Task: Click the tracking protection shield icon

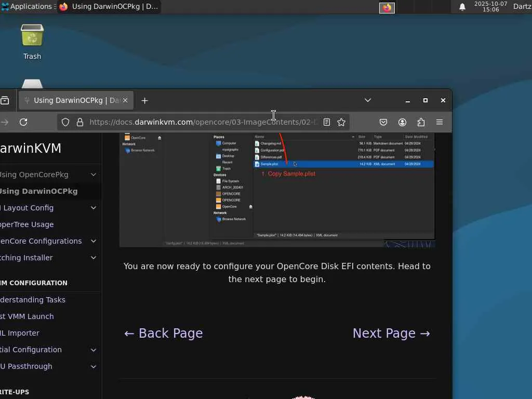Action: 65,122
